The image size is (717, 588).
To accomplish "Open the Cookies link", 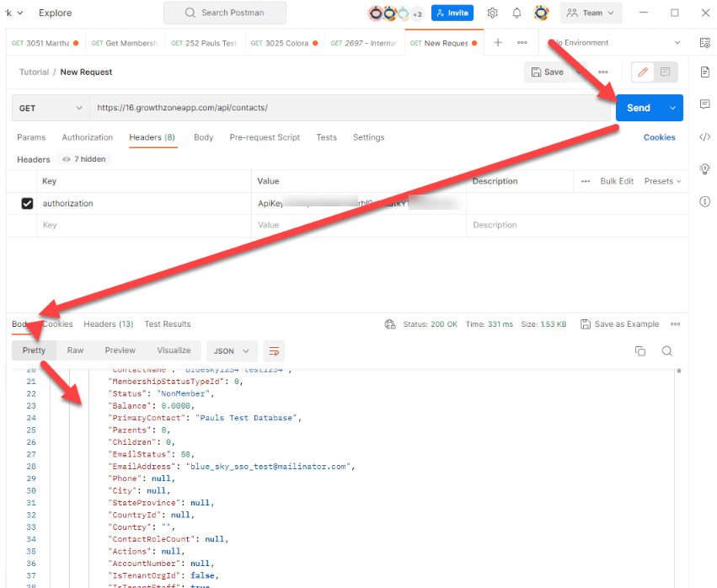I will pyautogui.click(x=659, y=137).
